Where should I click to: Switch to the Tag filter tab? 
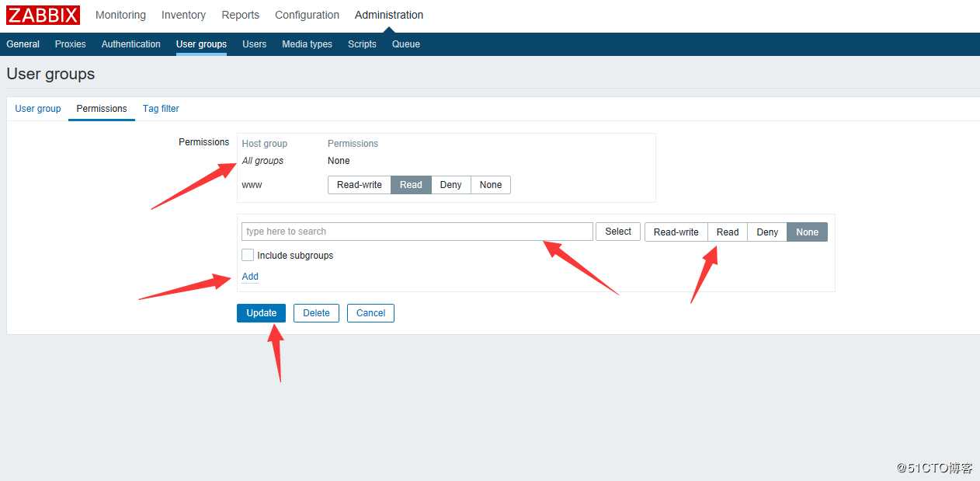click(x=161, y=109)
